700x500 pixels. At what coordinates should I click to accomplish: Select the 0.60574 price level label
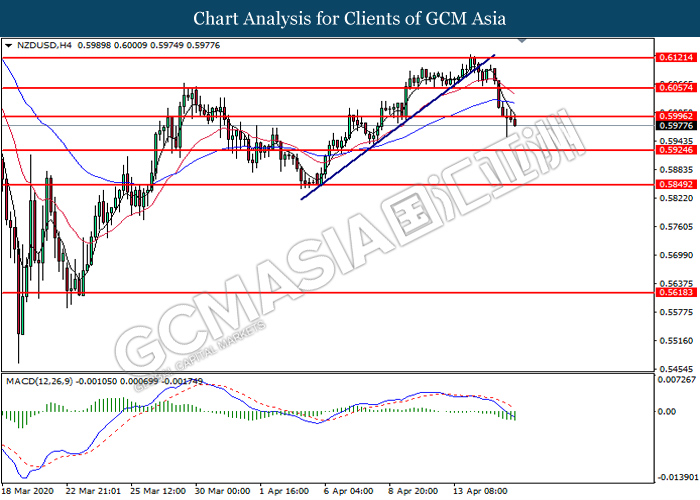[676, 88]
